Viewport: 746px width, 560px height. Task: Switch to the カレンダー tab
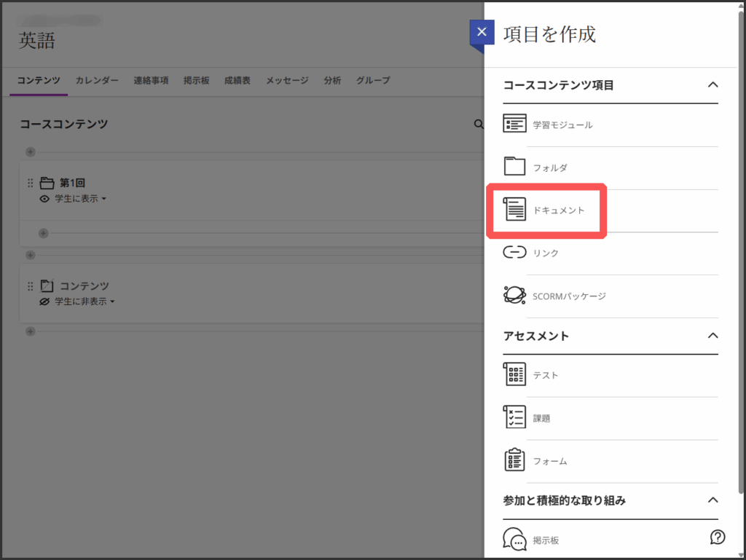(97, 81)
